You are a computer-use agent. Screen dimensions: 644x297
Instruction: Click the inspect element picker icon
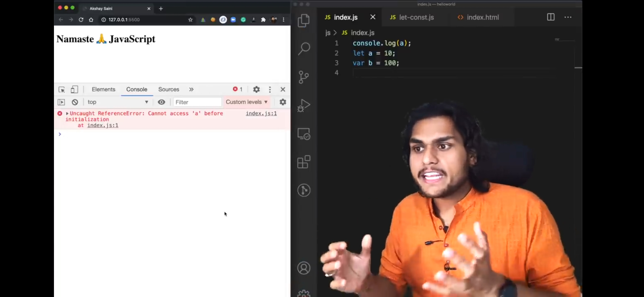(62, 89)
